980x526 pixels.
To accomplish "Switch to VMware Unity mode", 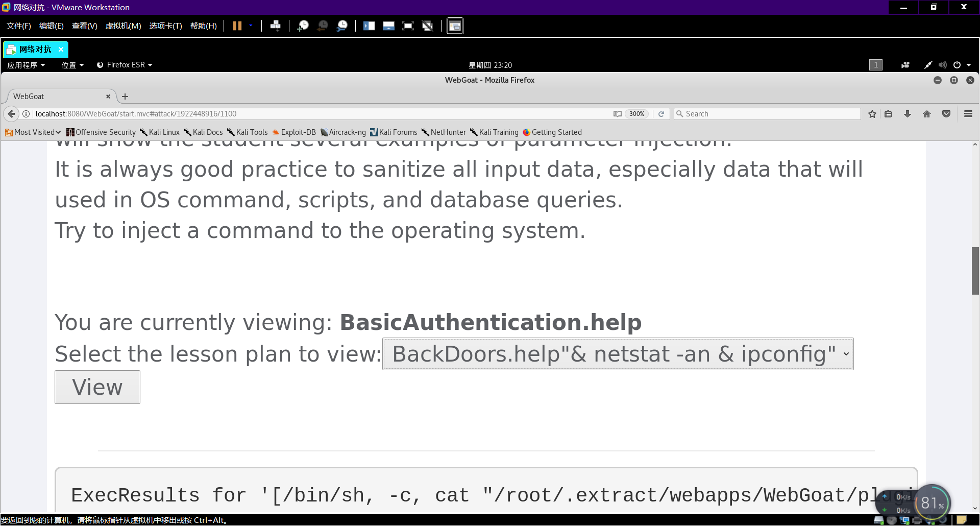I will click(428, 26).
